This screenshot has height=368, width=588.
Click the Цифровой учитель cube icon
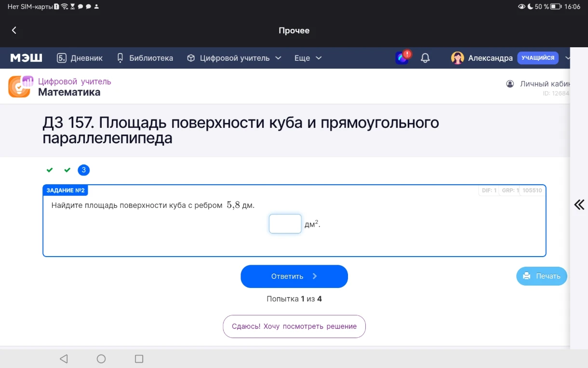point(191,58)
